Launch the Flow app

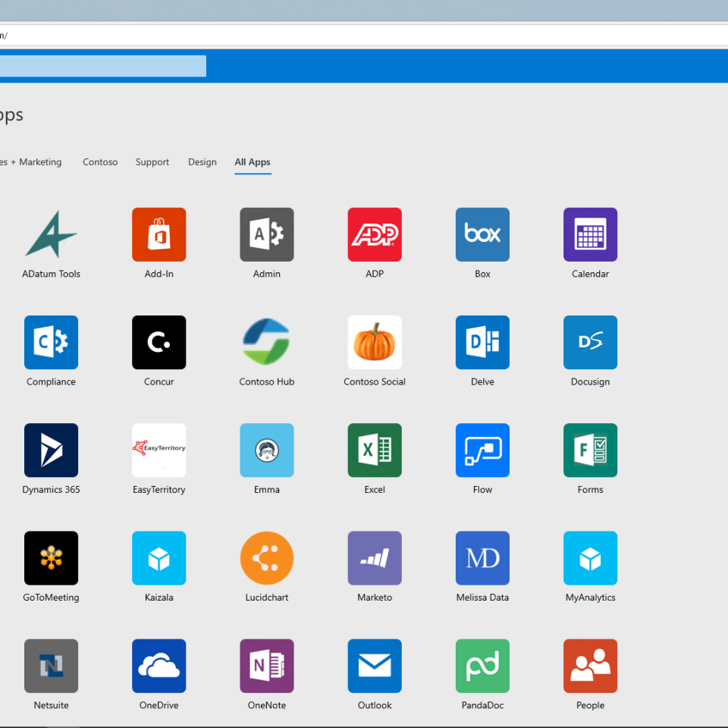pyautogui.click(x=482, y=450)
